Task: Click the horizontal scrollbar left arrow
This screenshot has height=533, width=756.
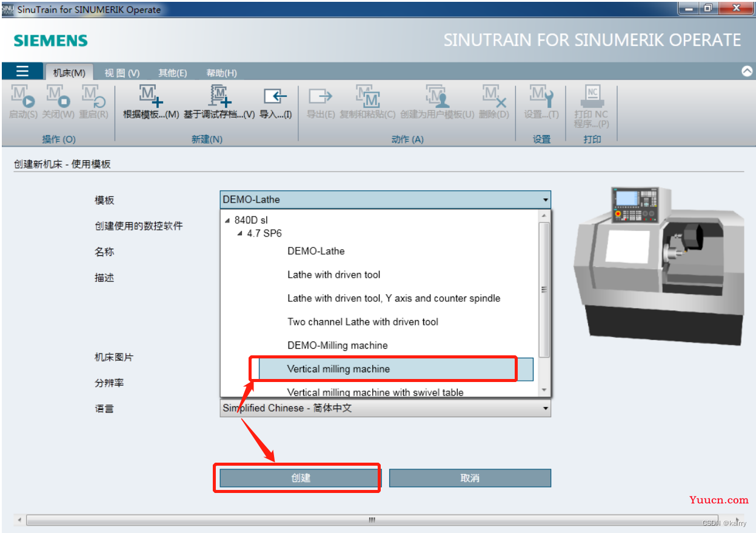Action: click(19, 520)
